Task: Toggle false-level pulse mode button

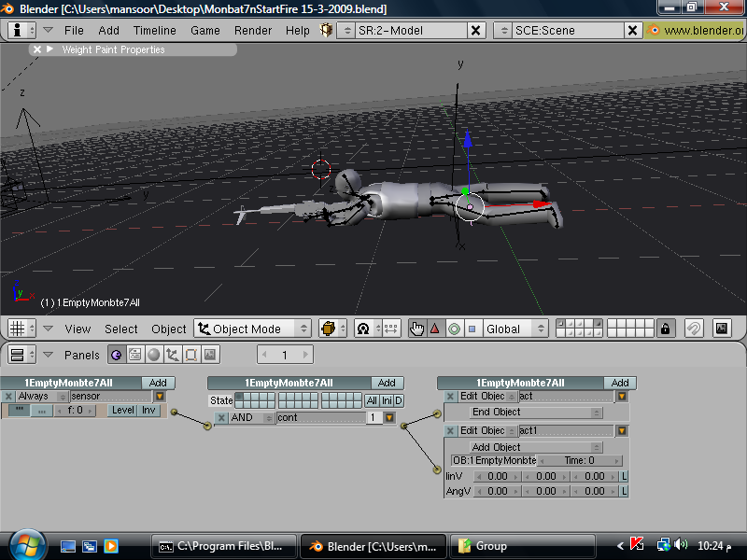Action: [x=41, y=411]
